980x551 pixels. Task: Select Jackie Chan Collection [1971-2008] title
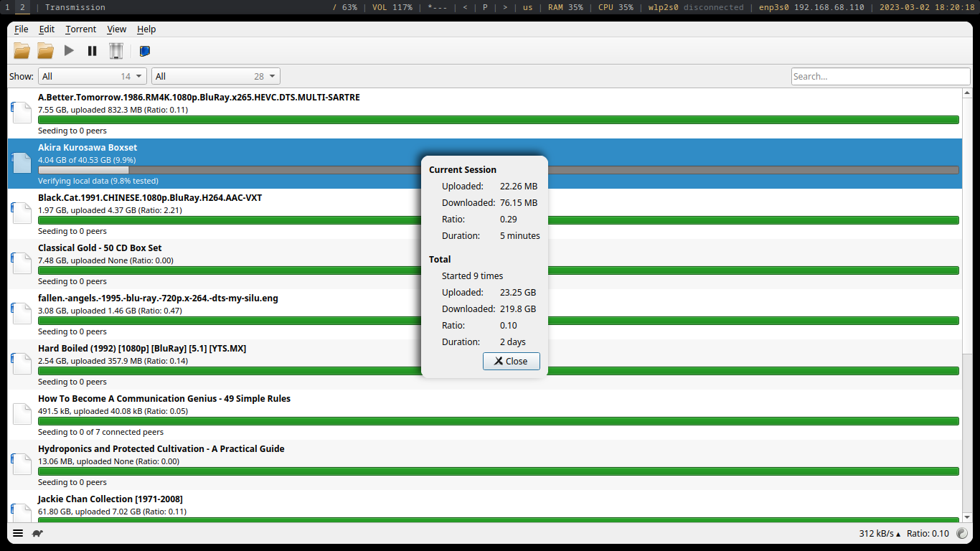[x=110, y=499]
